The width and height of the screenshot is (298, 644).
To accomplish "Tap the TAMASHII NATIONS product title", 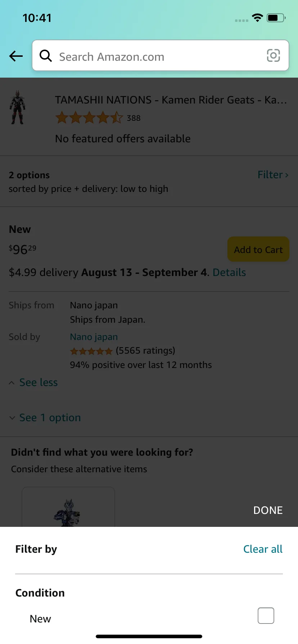I will coord(171,100).
